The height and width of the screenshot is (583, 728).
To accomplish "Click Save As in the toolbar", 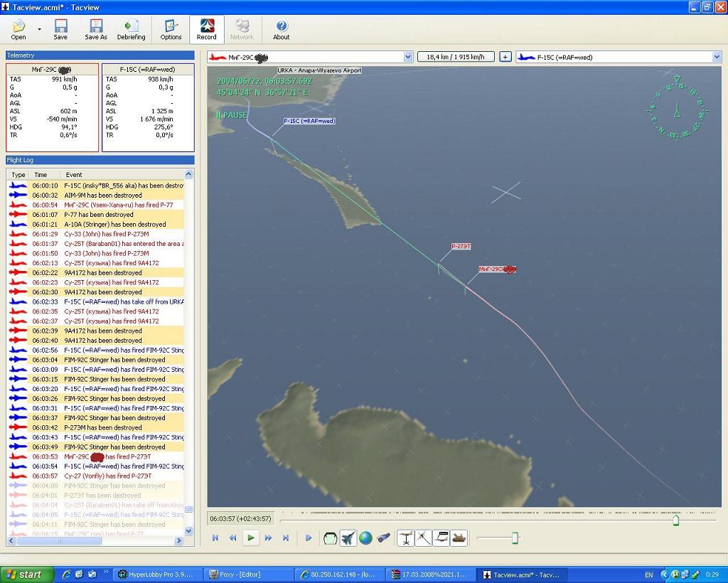I will coord(96,30).
